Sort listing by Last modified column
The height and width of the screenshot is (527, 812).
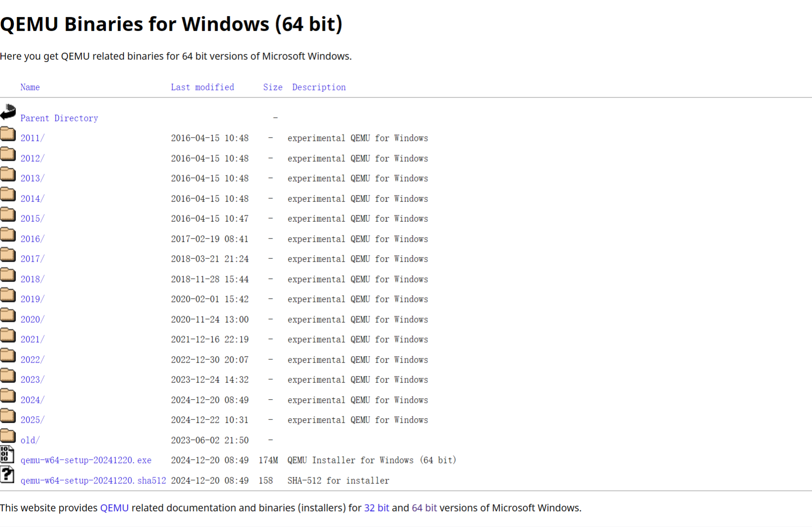203,87
